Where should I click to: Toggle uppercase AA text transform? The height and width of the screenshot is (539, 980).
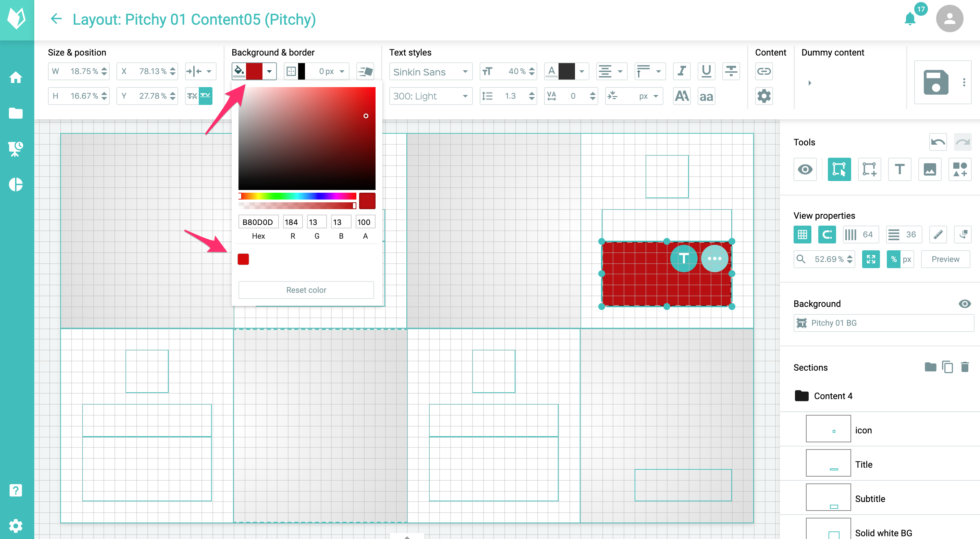tap(682, 96)
